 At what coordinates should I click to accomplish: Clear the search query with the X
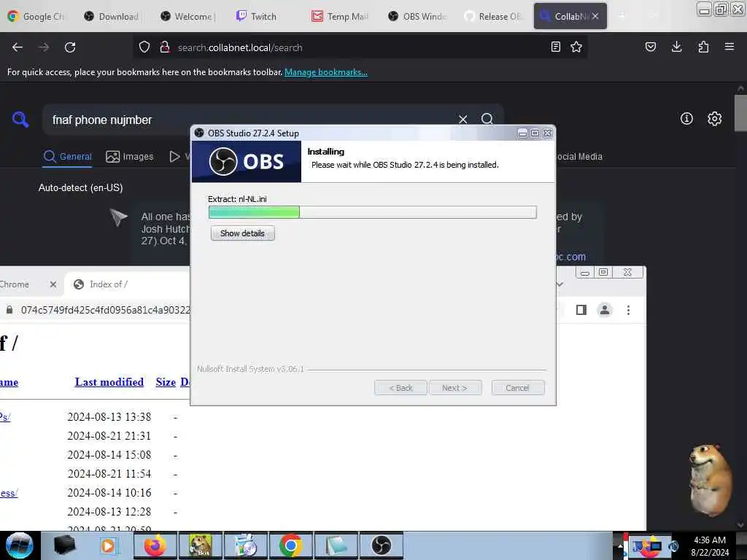[462, 119]
